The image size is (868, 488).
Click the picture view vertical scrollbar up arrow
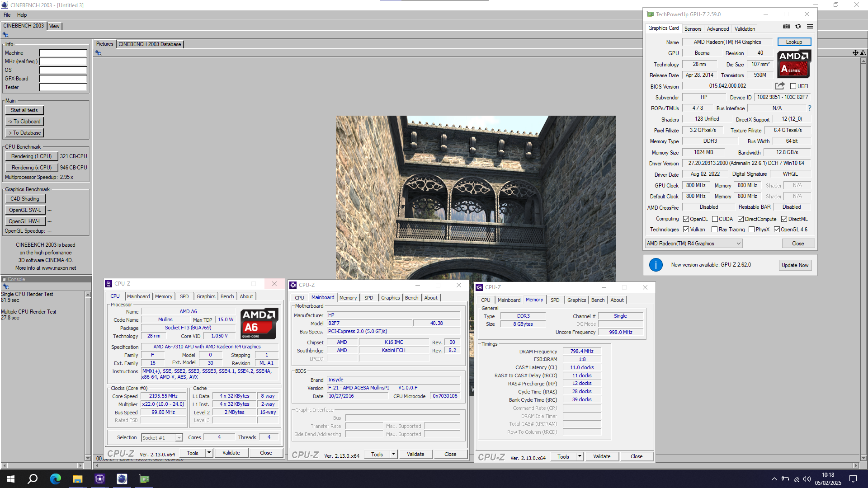pos(863,61)
